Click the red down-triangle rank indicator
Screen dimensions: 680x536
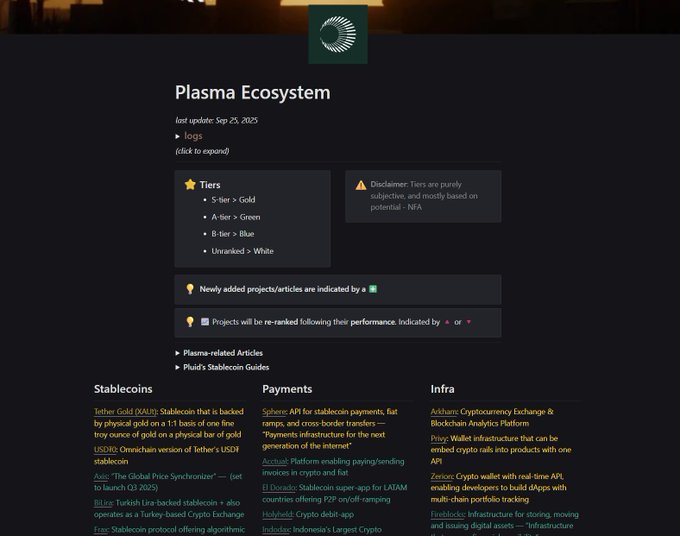pyautogui.click(x=469, y=322)
